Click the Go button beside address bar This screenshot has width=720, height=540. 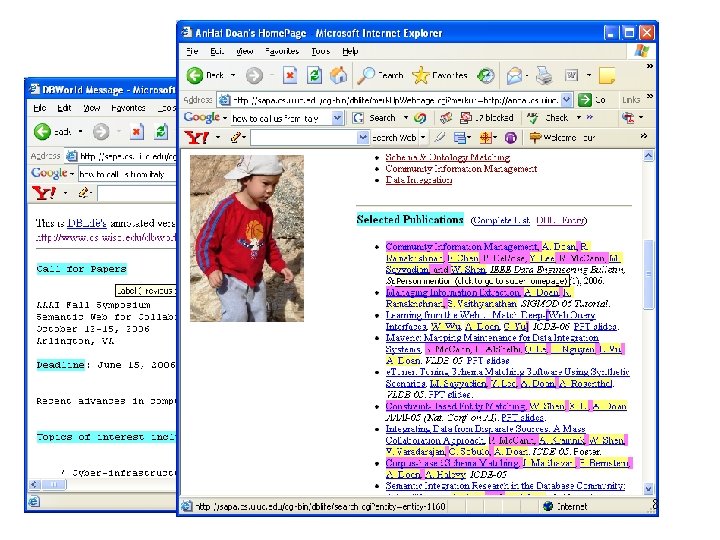coord(592,99)
